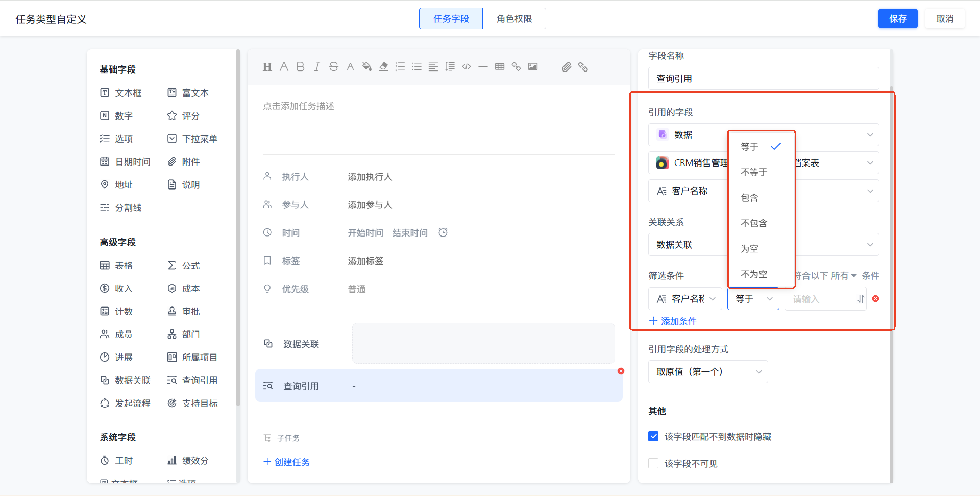Add the 文本框 basic field

[x=121, y=93]
